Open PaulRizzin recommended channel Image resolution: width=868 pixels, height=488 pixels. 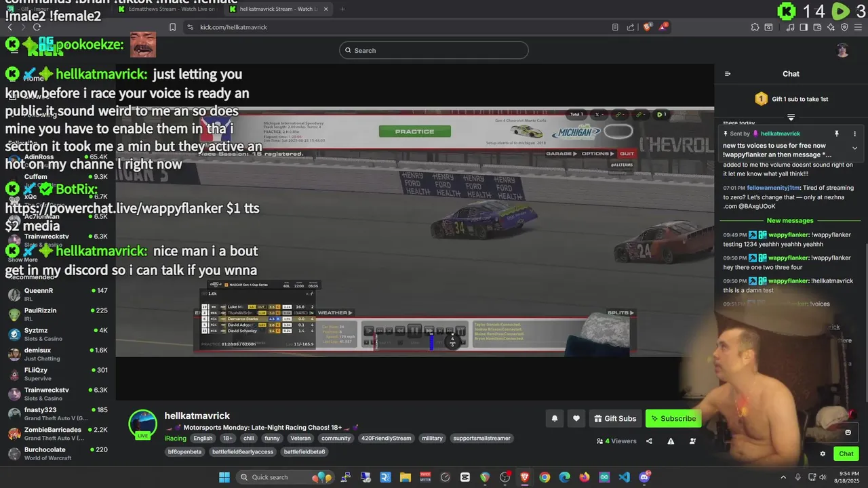point(59,314)
